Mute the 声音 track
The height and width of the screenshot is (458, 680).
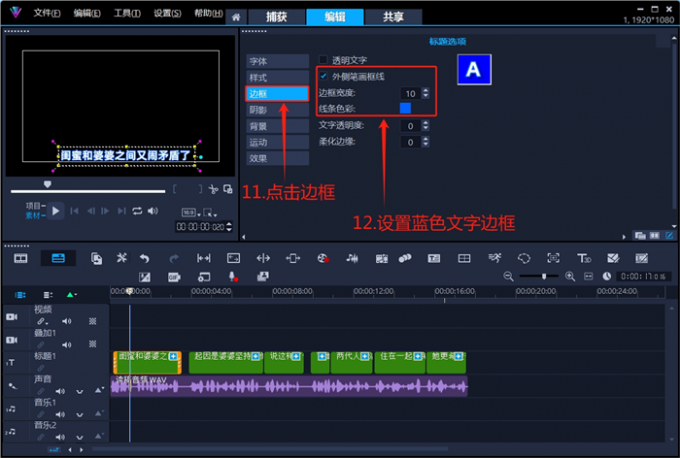pos(60,391)
